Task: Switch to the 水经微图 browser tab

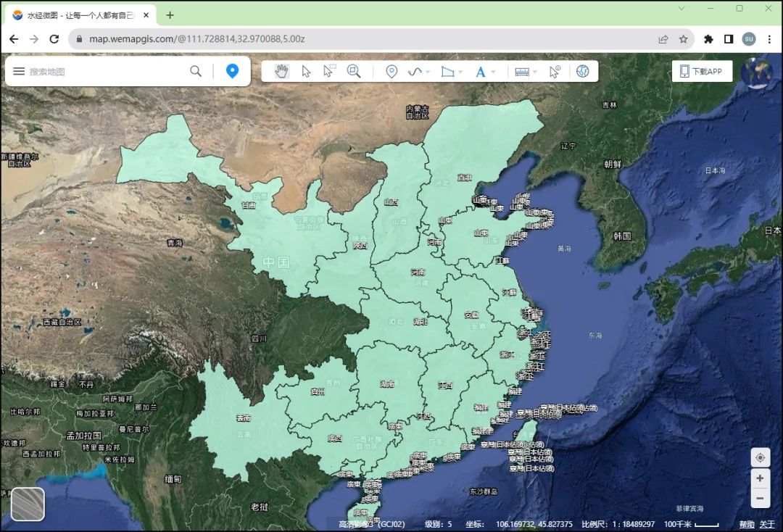Action: pyautogui.click(x=72, y=14)
